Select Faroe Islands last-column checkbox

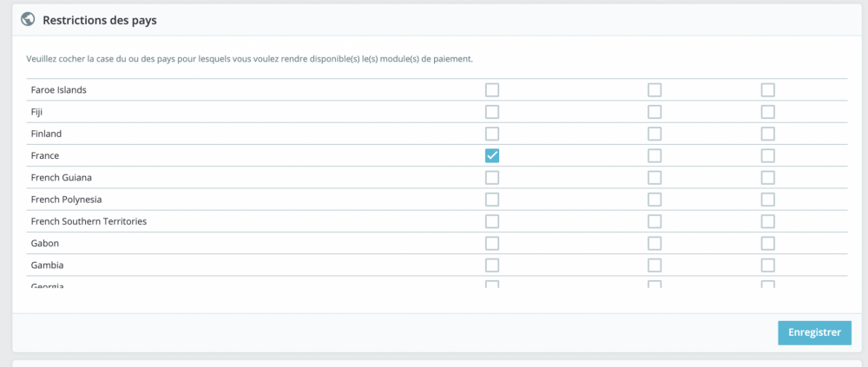pos(767,90)
